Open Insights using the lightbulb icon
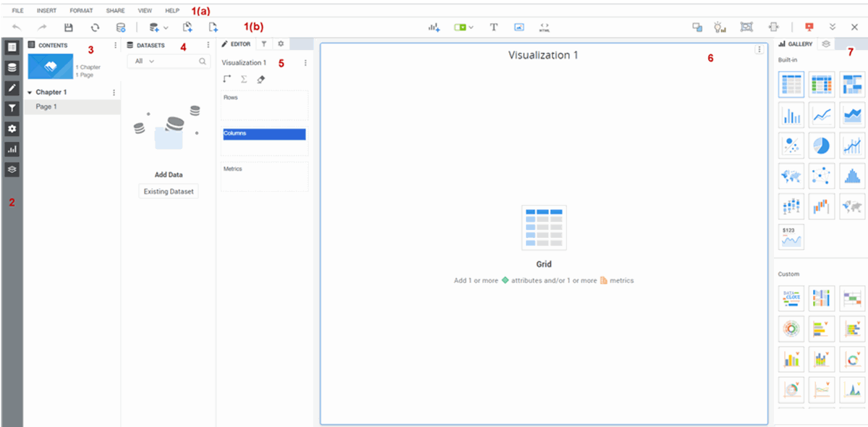Viewport: 868px width, 427px height. pos(719,27)
